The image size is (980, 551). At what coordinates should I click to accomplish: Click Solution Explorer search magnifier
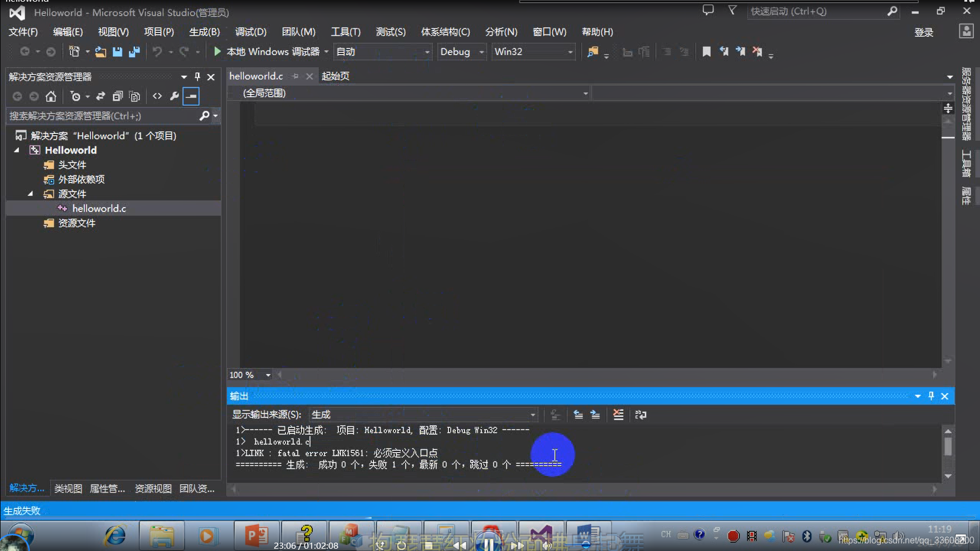pyautogui.click(x=204, y=116)
